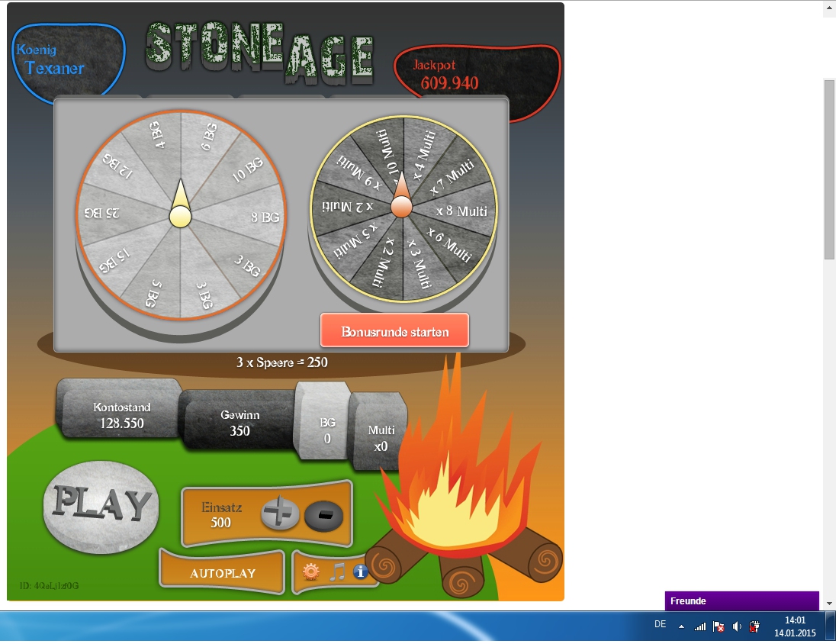Viewport: 839px width, 644px height.
Task: Click the page scrollbar thumb
Action: [829, 169]
